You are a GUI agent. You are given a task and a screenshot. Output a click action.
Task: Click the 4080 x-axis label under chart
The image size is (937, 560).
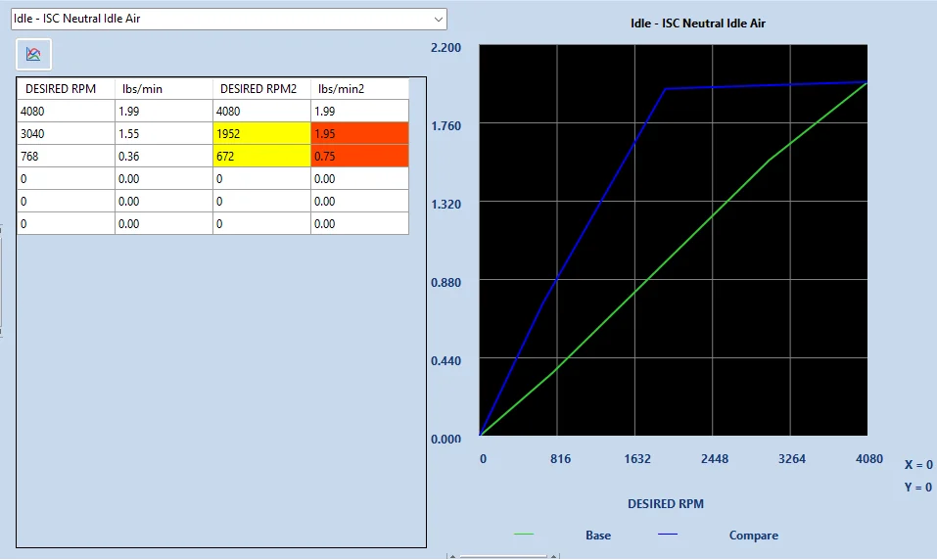tap(868, 459)
